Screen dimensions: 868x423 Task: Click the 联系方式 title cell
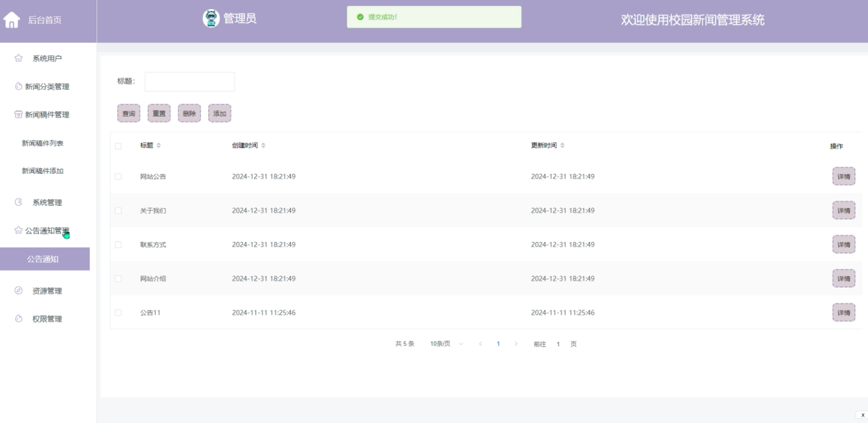click(x=153, y=245)
